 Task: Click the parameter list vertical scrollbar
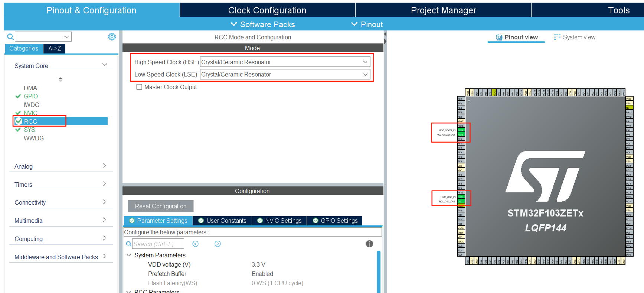tap(379, 272)
